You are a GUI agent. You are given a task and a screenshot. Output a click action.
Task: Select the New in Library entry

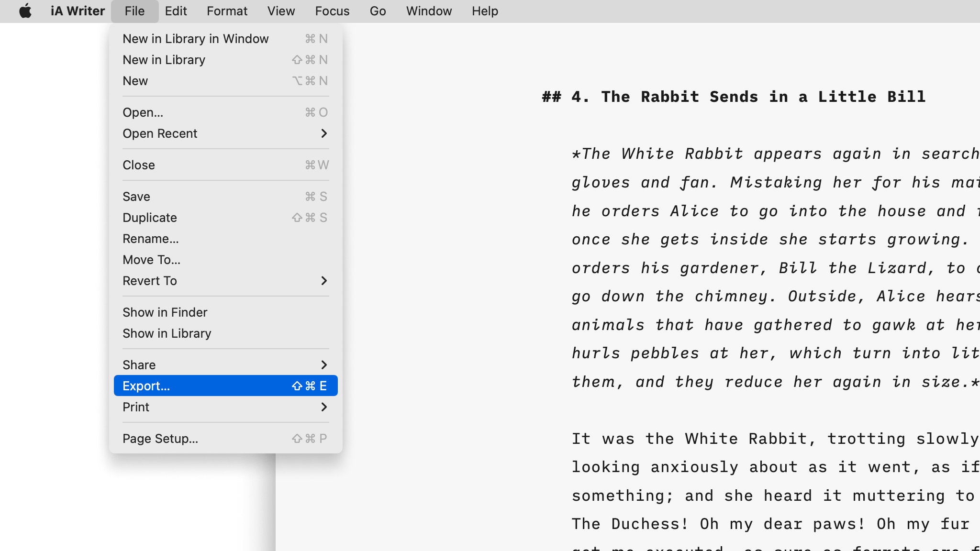pyautogui.click(x=164, y=60)
